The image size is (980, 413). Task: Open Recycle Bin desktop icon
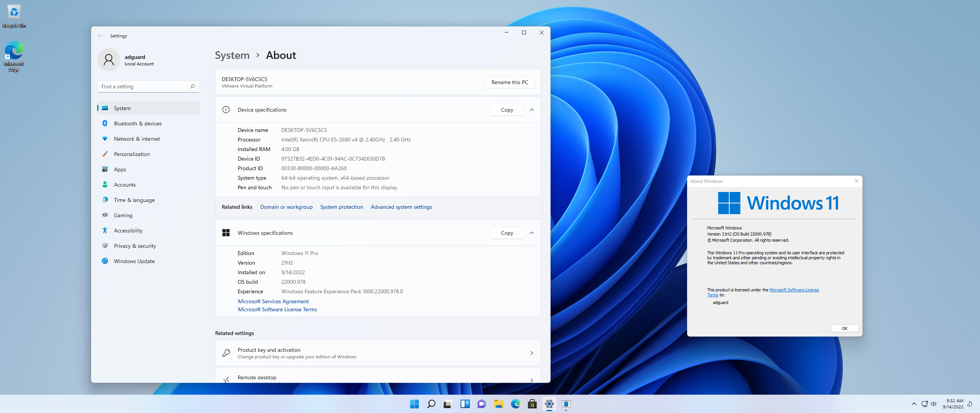point(14,16)
